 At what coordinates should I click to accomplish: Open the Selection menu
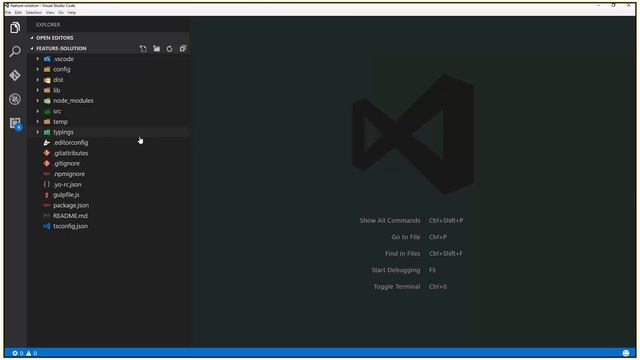33,13
